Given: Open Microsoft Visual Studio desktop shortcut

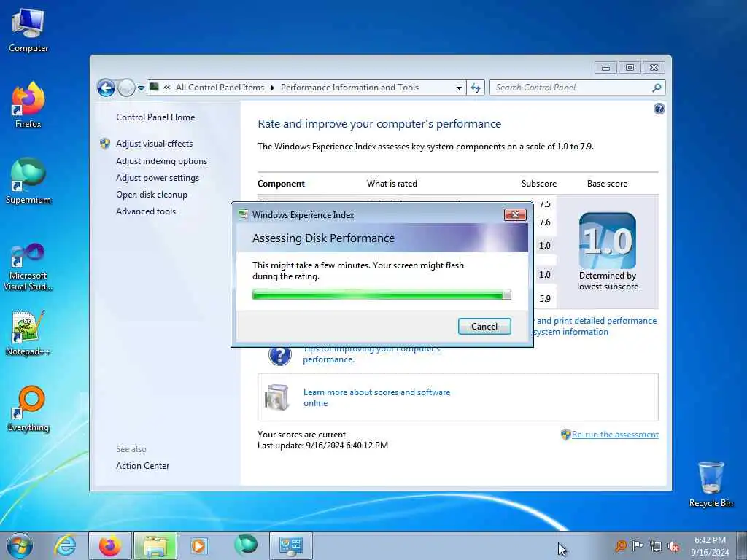Looking at the screenshot, I should tap(28, 267).
